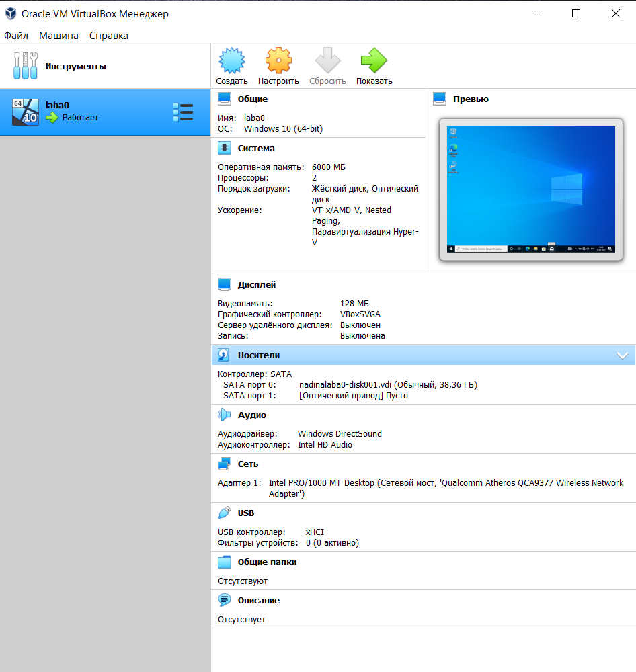The image size is (636, 672).
Task: Click the Превью panel title
Action: tap(471, 99)
